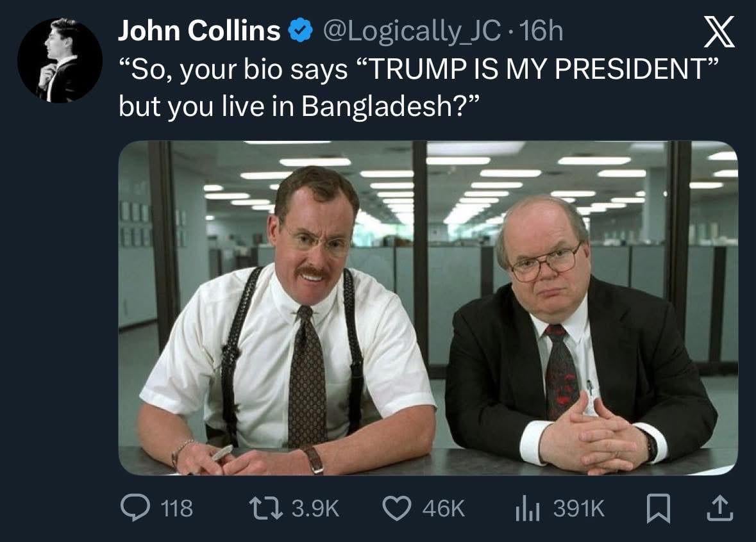Screen dimensions: 756x542
Task: Open the John Collins display name
Action: [x=199, y=30]
